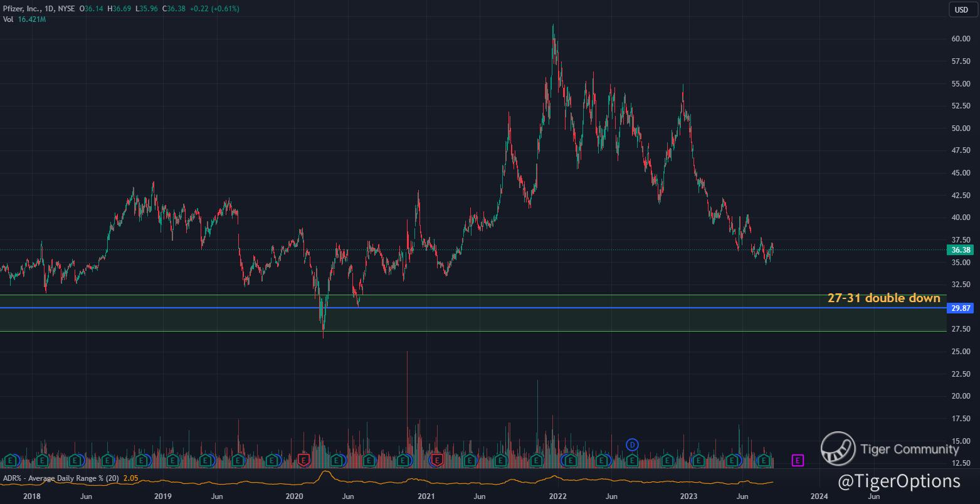The height and width of the screenshot is (504, 980).
Task: Click the 2019 time axis label
Action: 162,496
